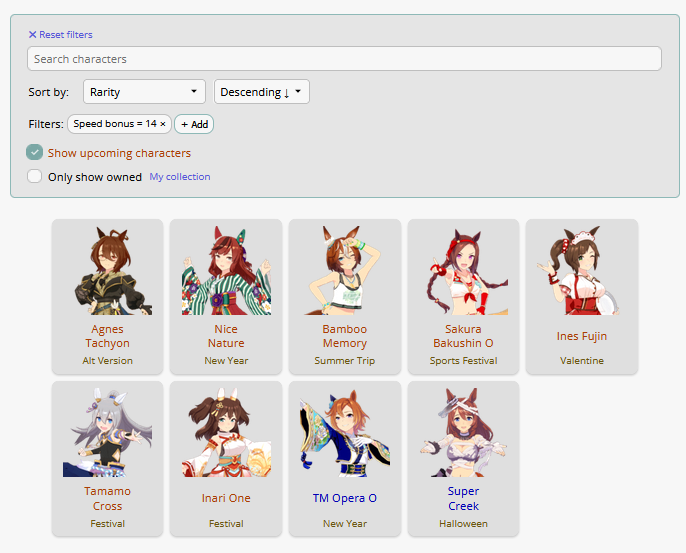Click the Halloween subtitle text

(x=463, y=523)
